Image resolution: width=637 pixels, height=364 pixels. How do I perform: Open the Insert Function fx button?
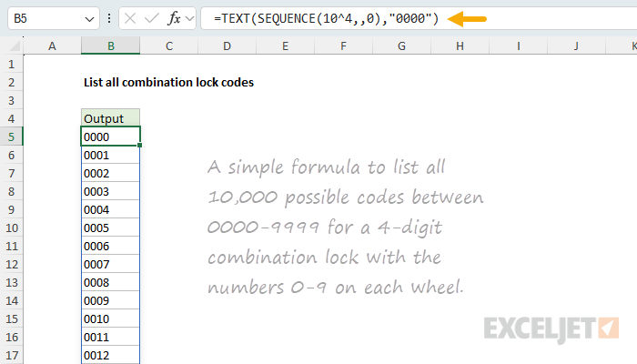point(174,18)
